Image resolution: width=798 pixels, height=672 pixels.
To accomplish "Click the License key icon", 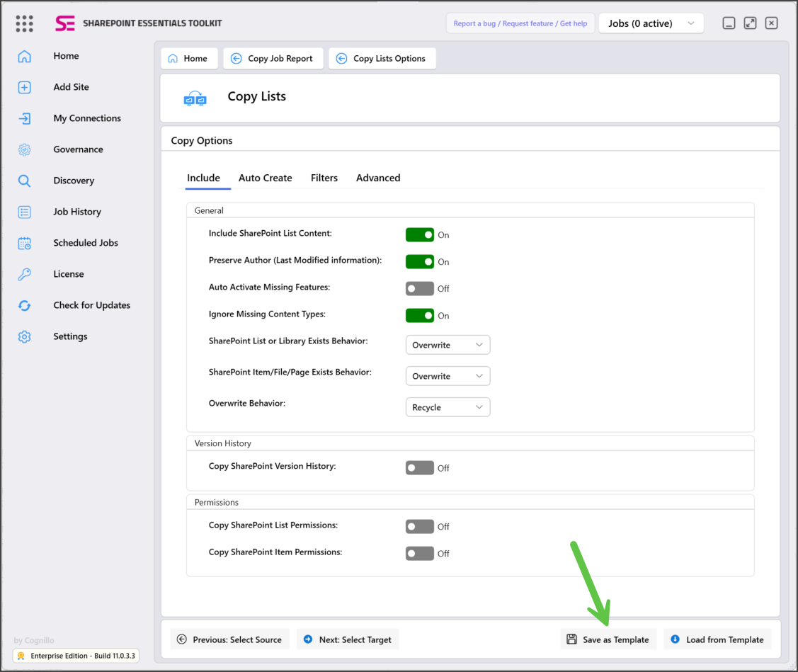I will [24, 275].
